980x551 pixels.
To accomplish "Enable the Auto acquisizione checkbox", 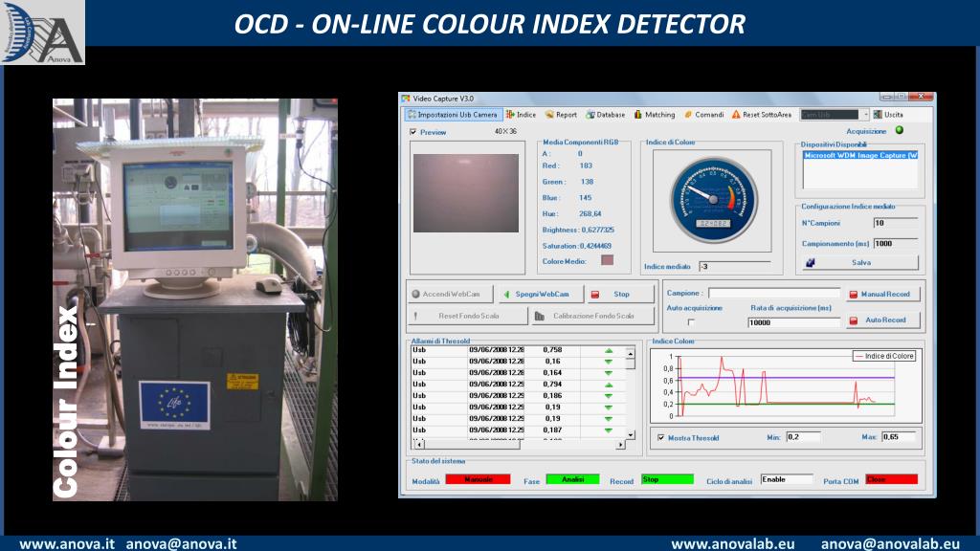I will (x=691, y=322).
